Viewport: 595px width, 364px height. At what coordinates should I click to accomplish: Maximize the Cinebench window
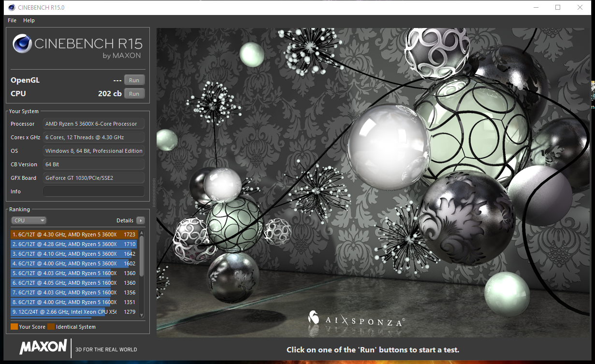click(x=558, y=7)
